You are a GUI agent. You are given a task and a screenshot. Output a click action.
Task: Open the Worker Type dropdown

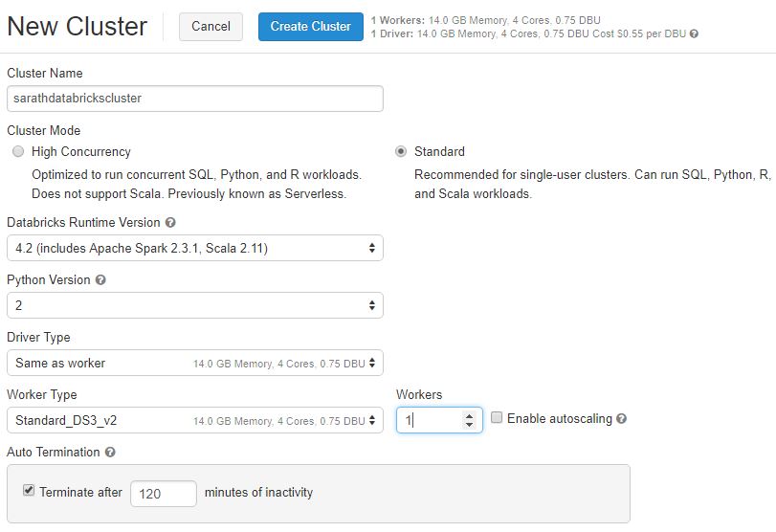[195, 421]
